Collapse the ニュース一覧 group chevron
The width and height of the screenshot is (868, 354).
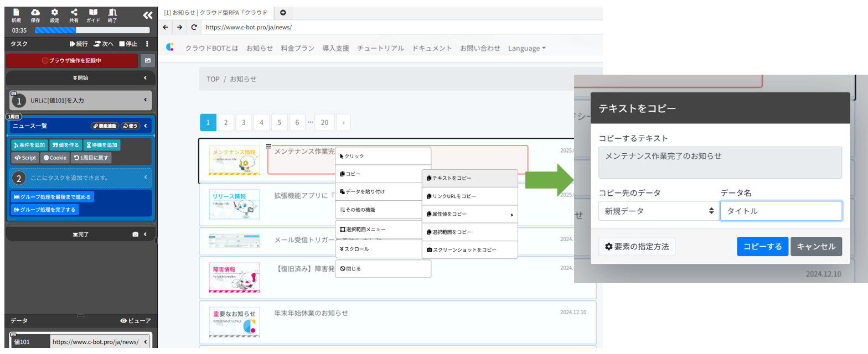click(145, 126)
